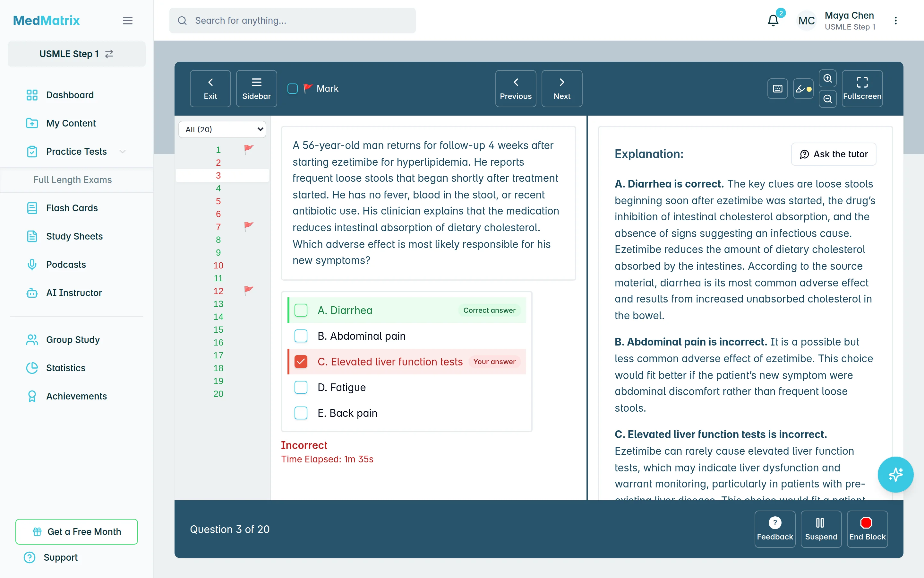Open the All (20) question filter dropdown
Screen dimensions: 924x578
222,130
